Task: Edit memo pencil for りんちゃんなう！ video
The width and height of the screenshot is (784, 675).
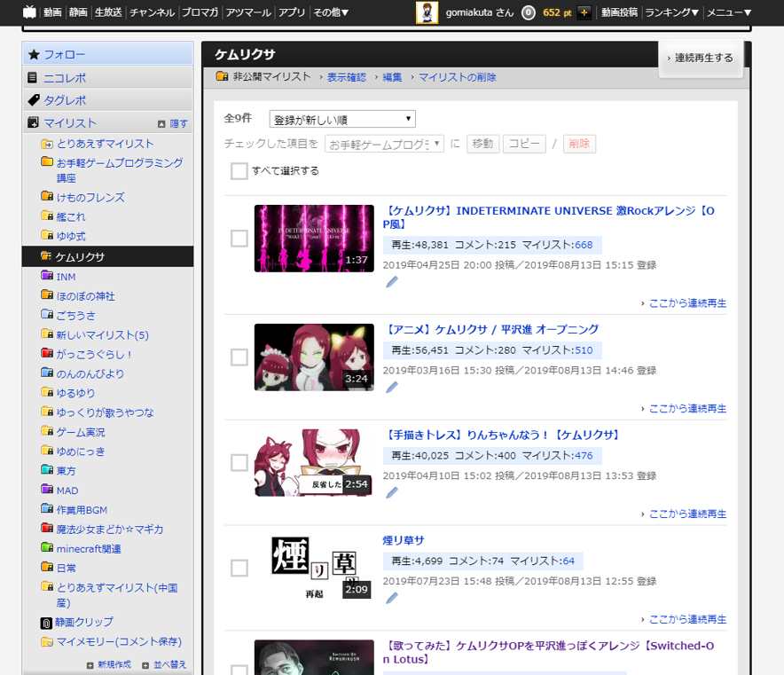Action: point(392,492)
